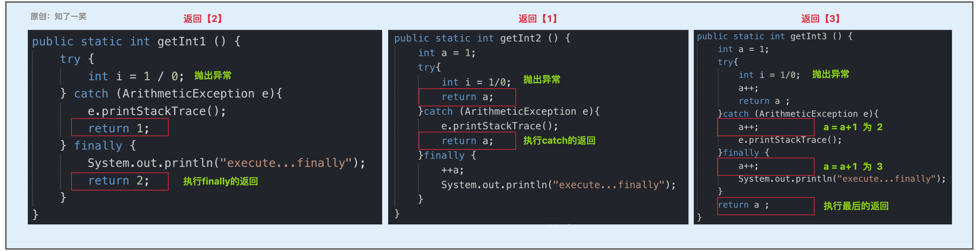This screenshot has width=980, height=251.
Task: Click the 返回【1】 heading
Action: 538,19
